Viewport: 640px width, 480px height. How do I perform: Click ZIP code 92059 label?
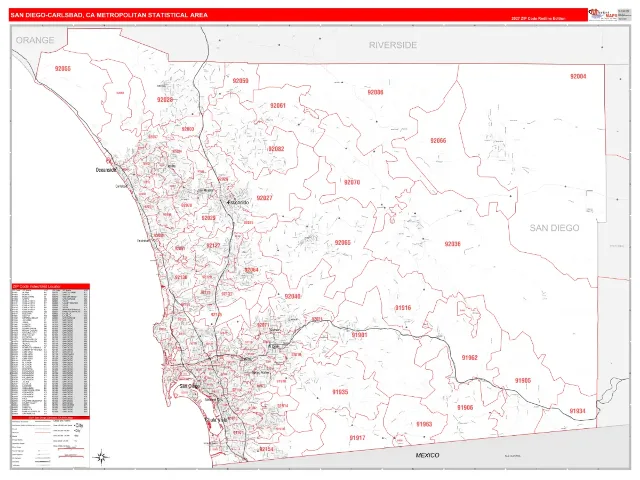pos(240,81)
